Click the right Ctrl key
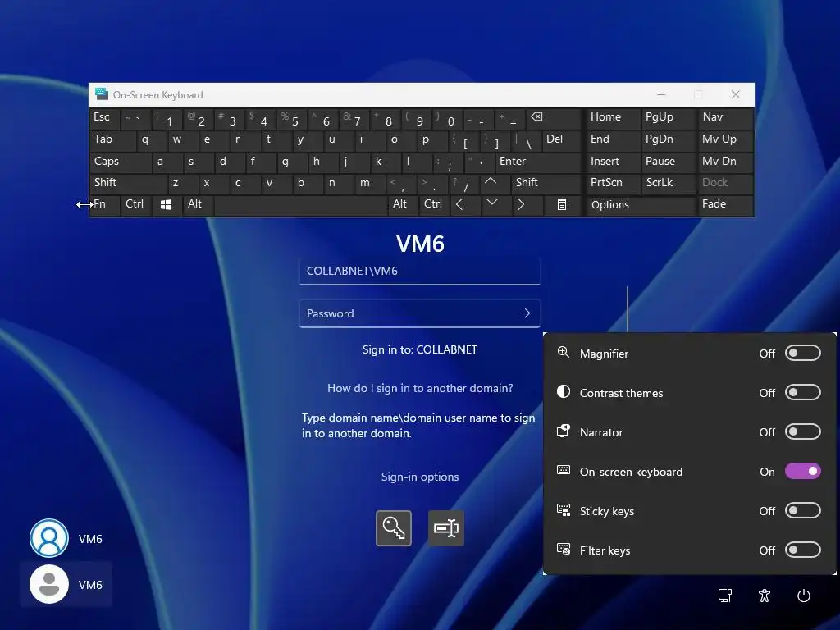The width and height of the screenshot is (840, 630). point(434,204)
